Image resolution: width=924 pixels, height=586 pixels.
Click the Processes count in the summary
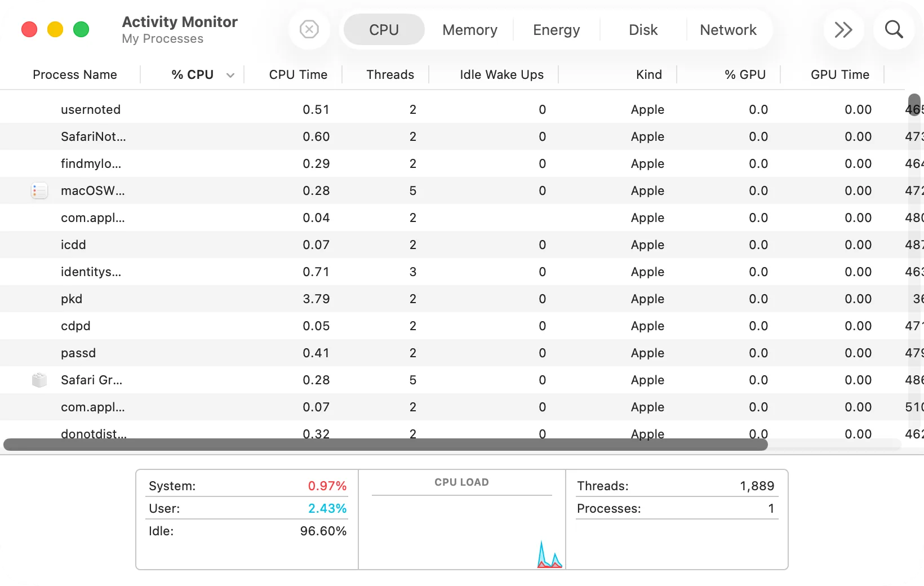pos(771,508)
